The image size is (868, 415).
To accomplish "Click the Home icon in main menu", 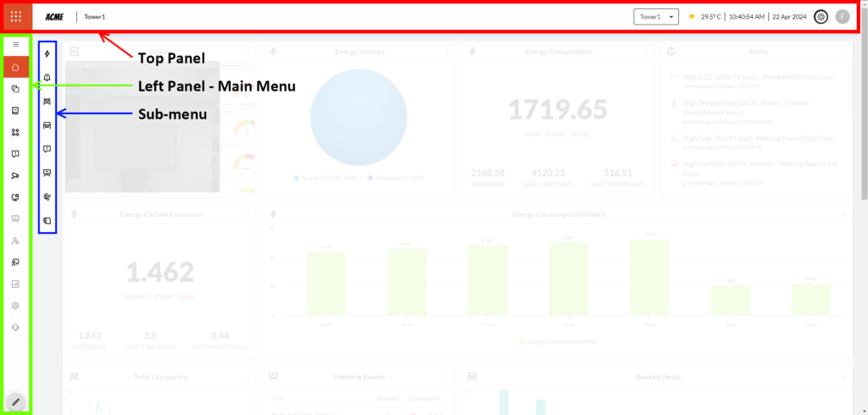I will pyautogui.click(x=15, y=67).
